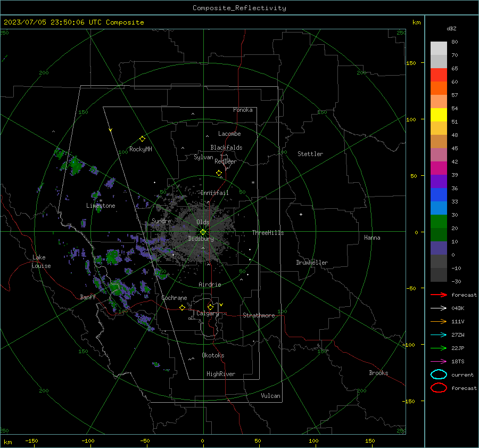The height and width of the screenshot is (448, 479).
Task: Click the Calgary city label
Action: click(x=208, y=313)
